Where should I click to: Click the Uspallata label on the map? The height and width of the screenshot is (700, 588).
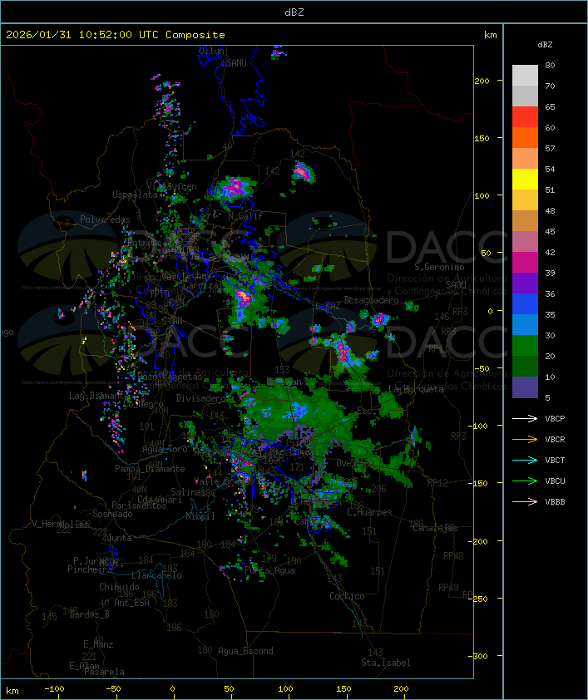coord(134,195)
